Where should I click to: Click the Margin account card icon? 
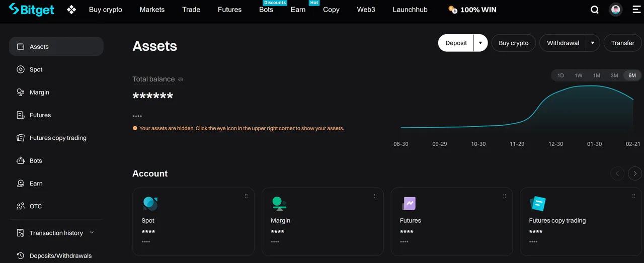tap(279, 203)
